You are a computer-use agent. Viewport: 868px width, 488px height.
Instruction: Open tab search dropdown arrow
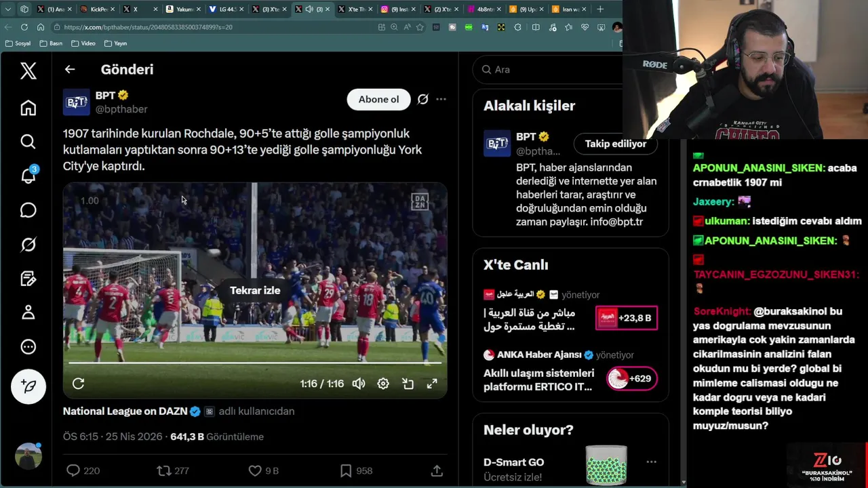point(8,9)
